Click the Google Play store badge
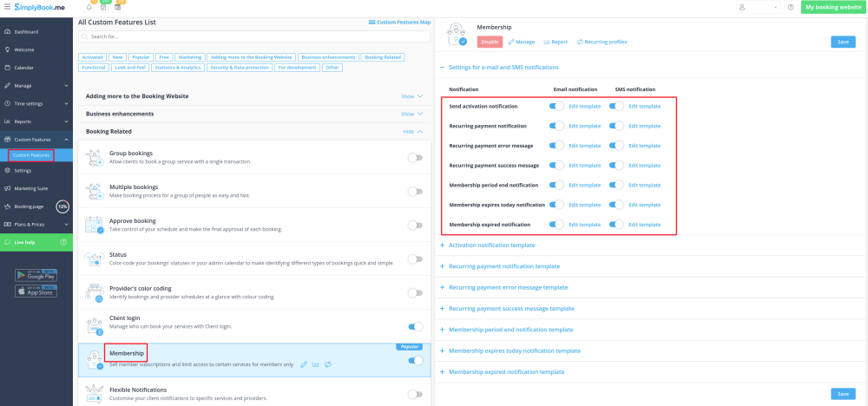868x406 pixels. pyautogui.click(x=36, y=275)
